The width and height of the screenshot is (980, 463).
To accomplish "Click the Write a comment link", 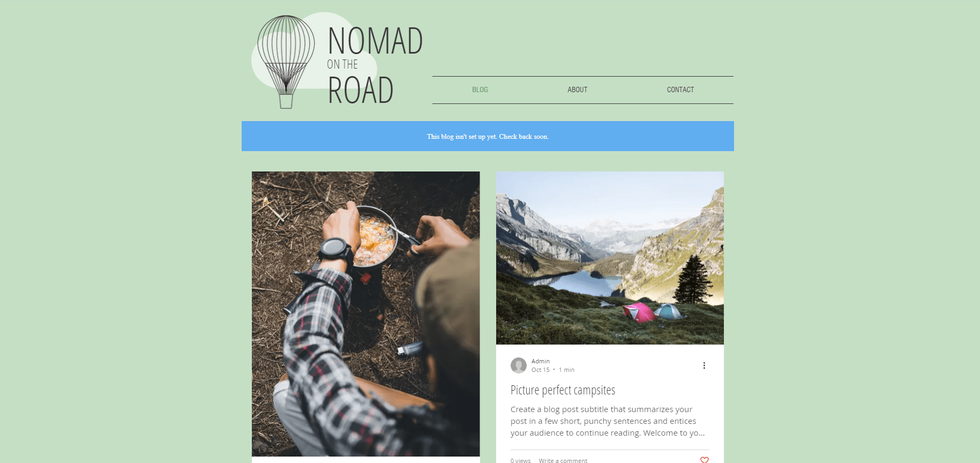I will point(563,460).
